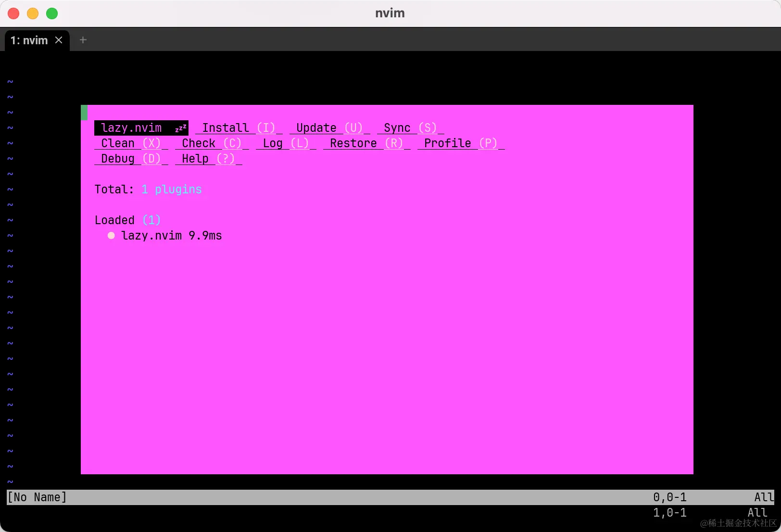781x532 pixels.
Task: Click the sleeping zzz icon beside lazy.nvim
Action: [x=178, y=127]
